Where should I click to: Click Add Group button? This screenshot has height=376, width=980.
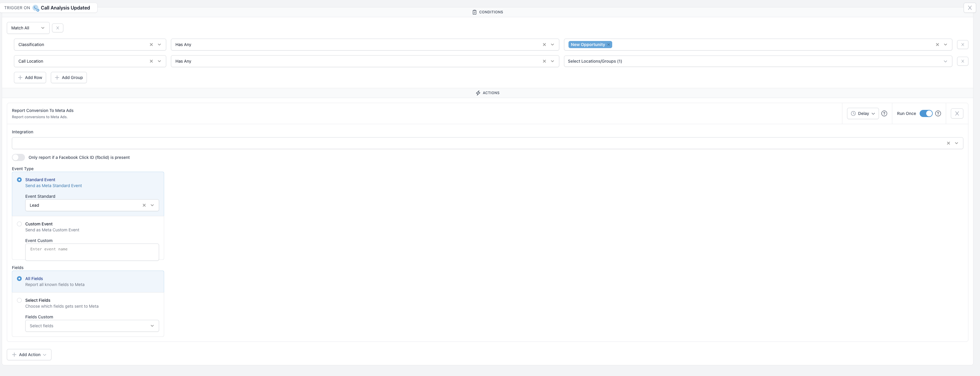(x=68, y=78)
